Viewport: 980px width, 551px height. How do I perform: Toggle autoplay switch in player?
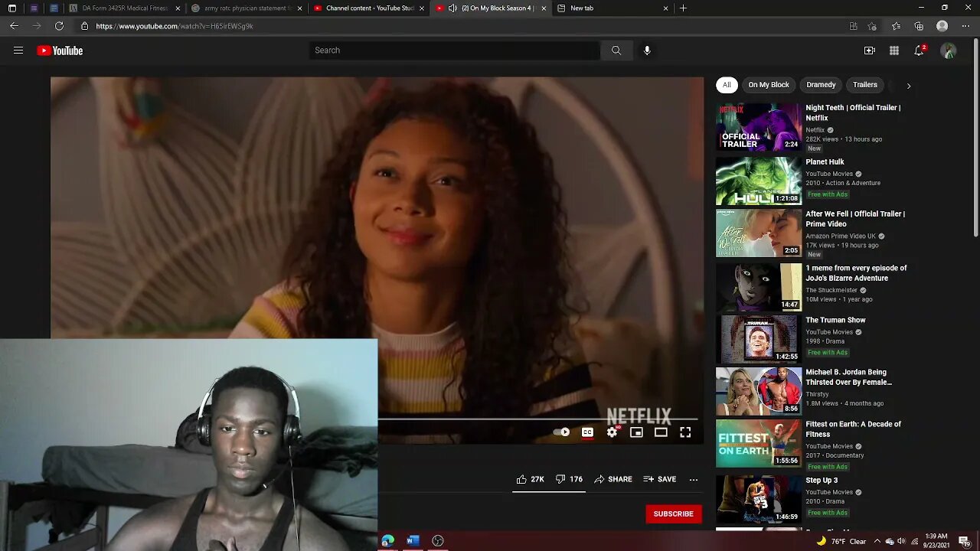561,432
